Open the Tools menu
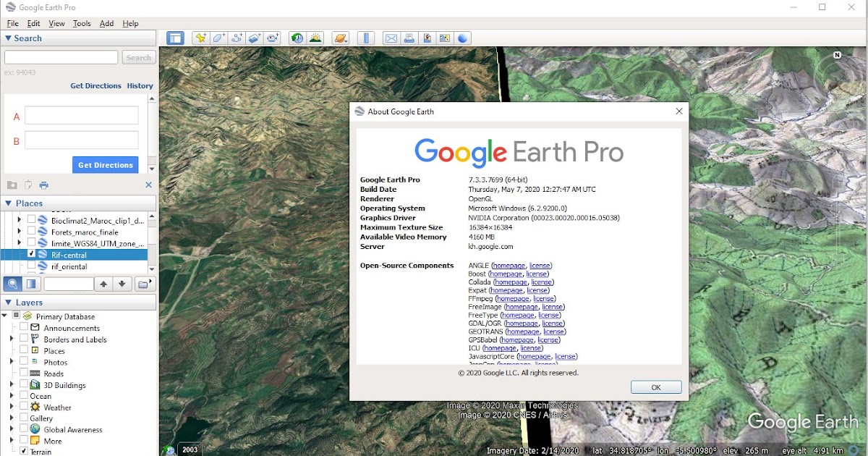Screen dimensions: 868x456 pyautogui.click(x=82, y=23)
